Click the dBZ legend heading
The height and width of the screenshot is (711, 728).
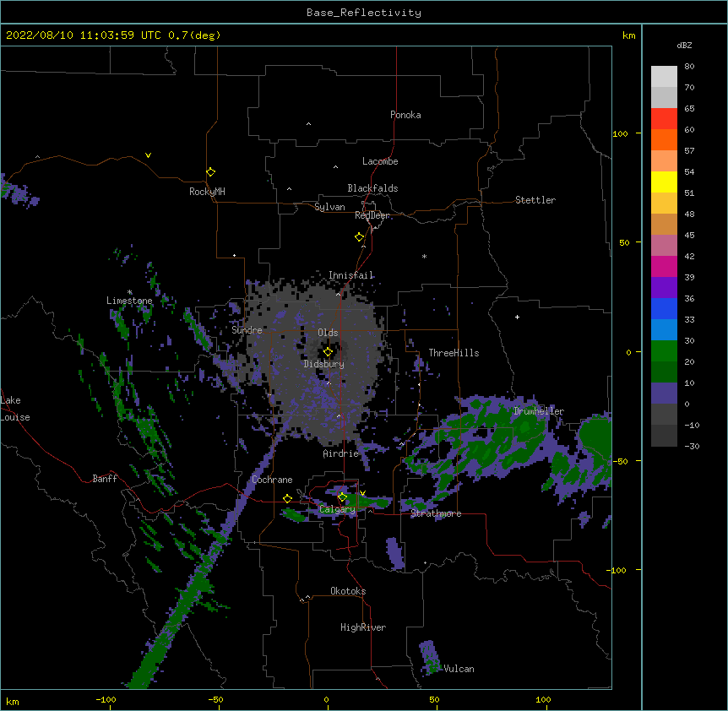(684, 45)
